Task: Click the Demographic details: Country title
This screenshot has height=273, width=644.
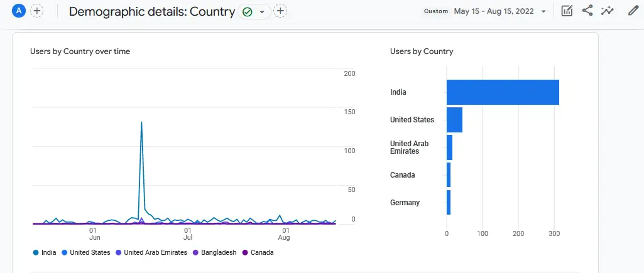Action: 152,11
